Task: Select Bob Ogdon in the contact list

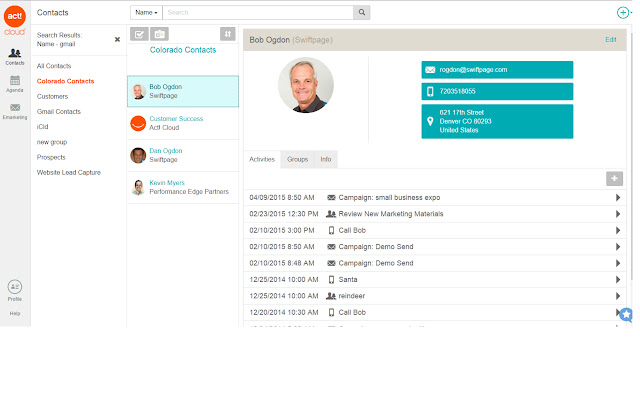Action: pos(183,91)
